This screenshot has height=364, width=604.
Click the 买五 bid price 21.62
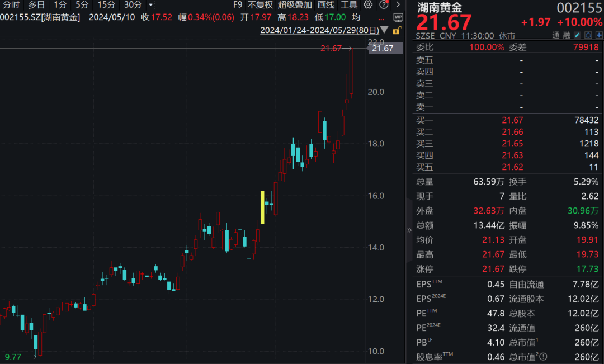[512, 167]
